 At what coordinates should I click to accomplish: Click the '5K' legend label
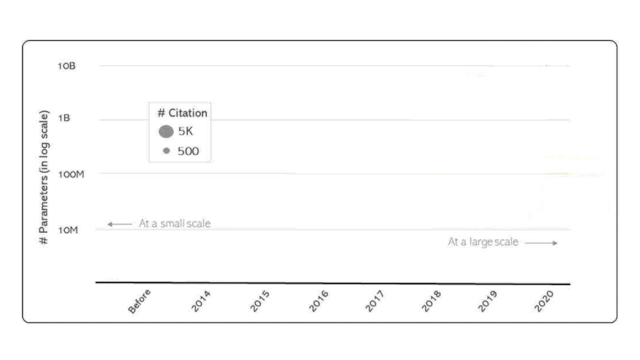(x=185, y=131)
